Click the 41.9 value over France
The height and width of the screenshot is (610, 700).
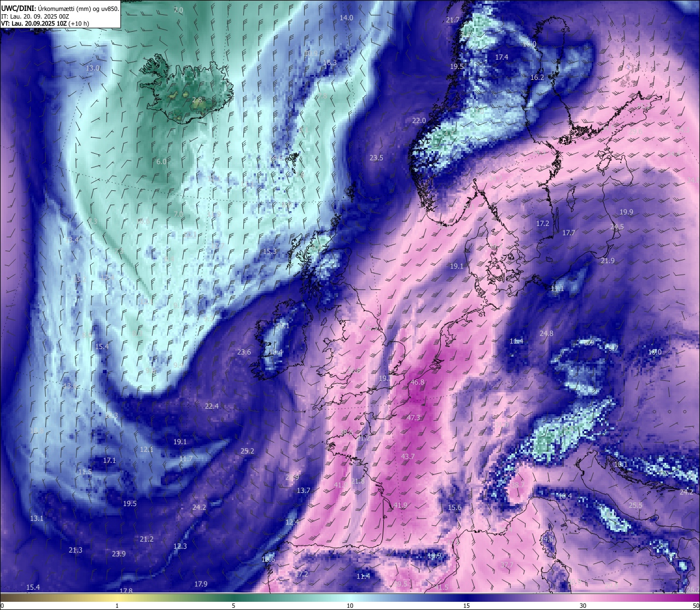(400, 505)
